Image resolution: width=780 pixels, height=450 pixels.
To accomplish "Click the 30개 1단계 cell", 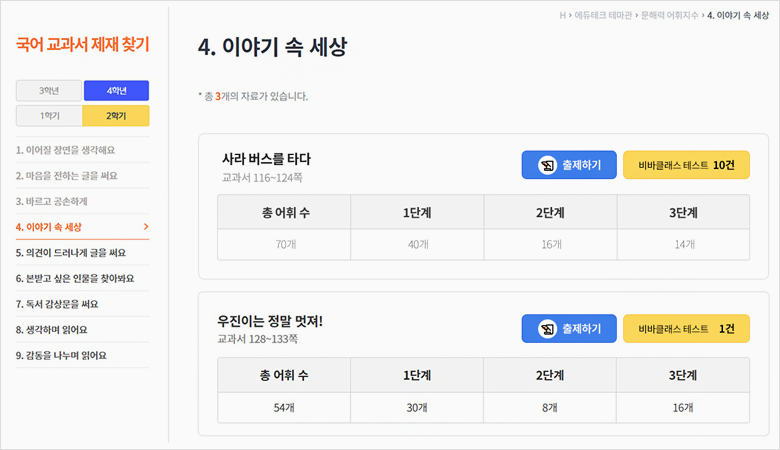I will [417, 408].
